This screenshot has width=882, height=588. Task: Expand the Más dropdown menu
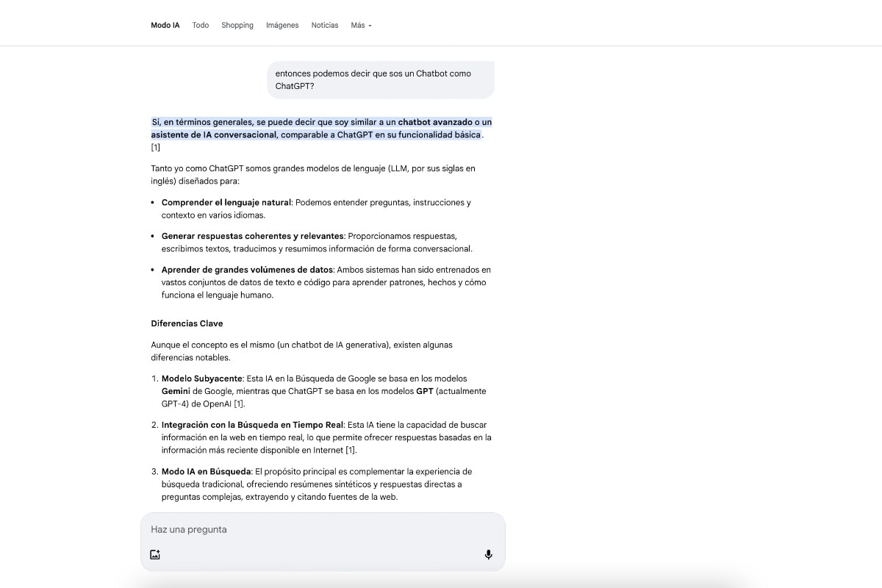(361, 25)
